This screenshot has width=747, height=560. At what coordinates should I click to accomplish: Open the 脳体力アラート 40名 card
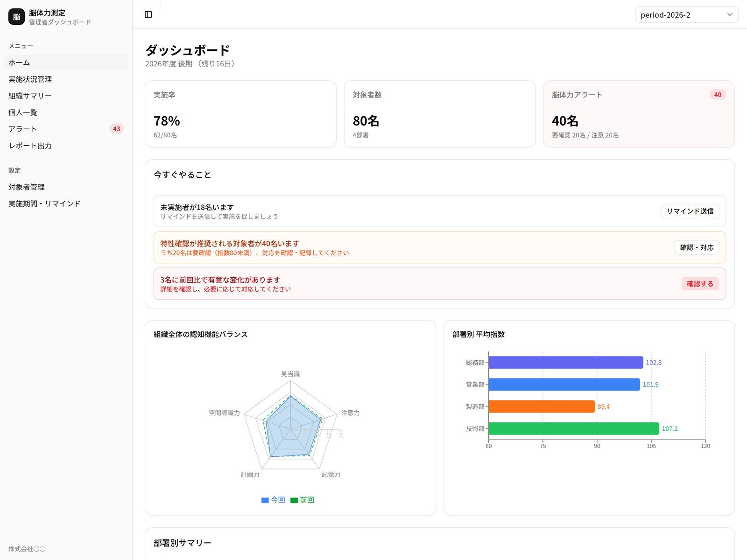(x=639, y=114)
